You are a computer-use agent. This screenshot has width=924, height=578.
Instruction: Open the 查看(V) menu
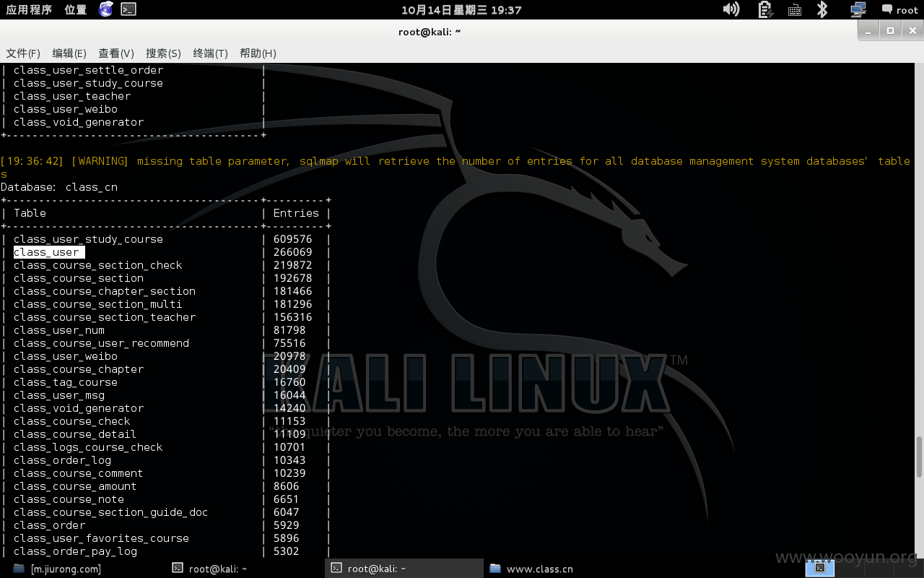click(116, 53)
